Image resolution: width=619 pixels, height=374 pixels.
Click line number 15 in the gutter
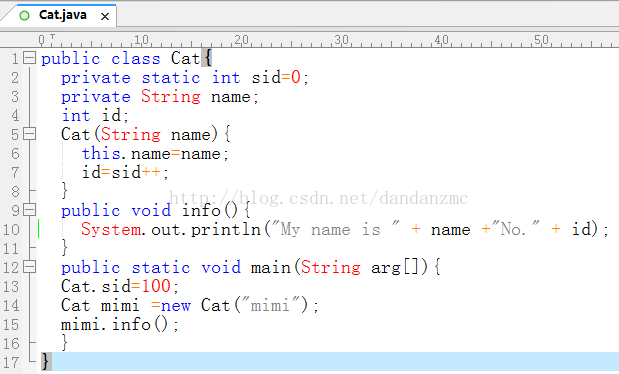click(x=11, y=325)
